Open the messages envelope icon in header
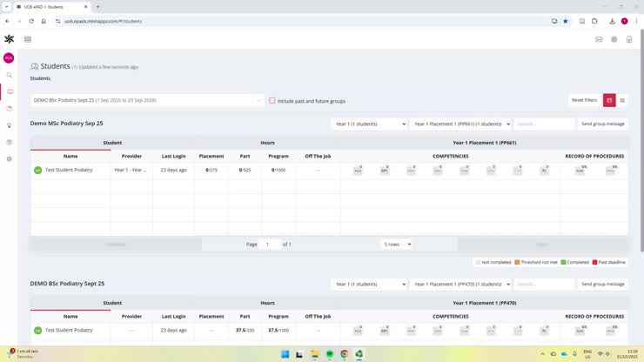Viewport: 644px width, 362px height. 599,39
